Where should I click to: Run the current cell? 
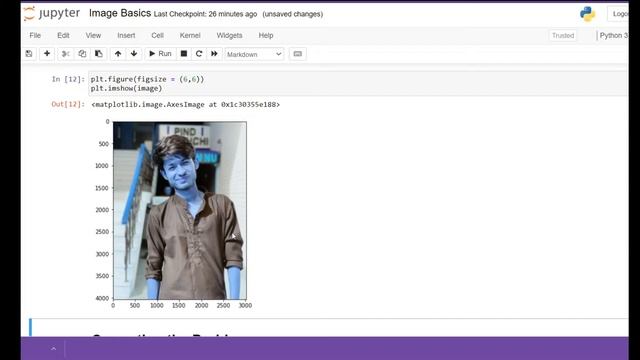[160, 54]
